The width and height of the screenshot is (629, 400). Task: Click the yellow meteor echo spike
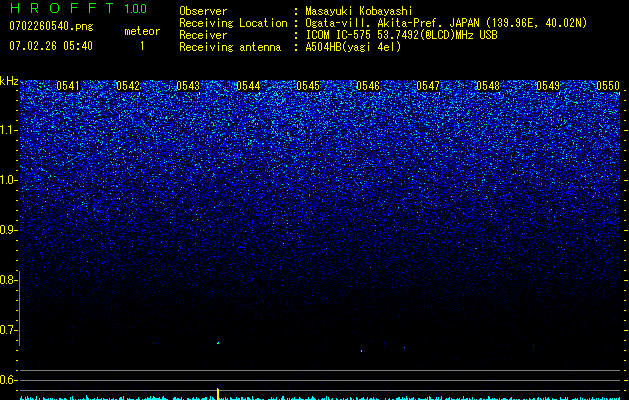(218, 394)
